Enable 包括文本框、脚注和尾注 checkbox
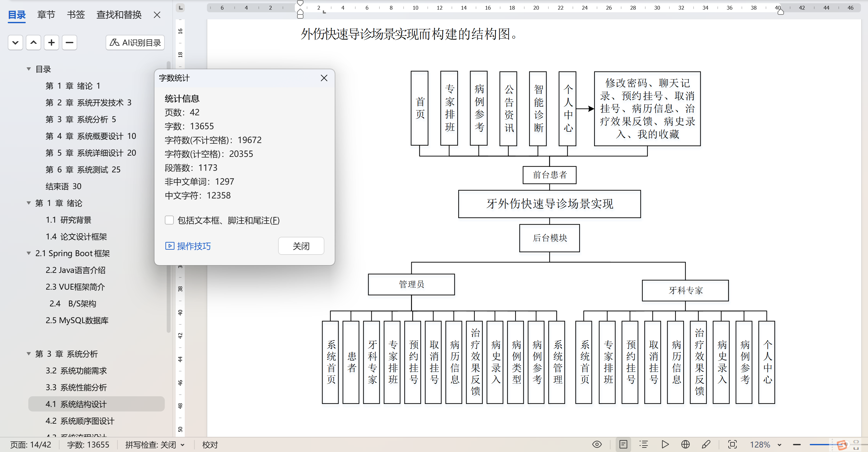The image size is (868, 452). click(x=169, y=220)
